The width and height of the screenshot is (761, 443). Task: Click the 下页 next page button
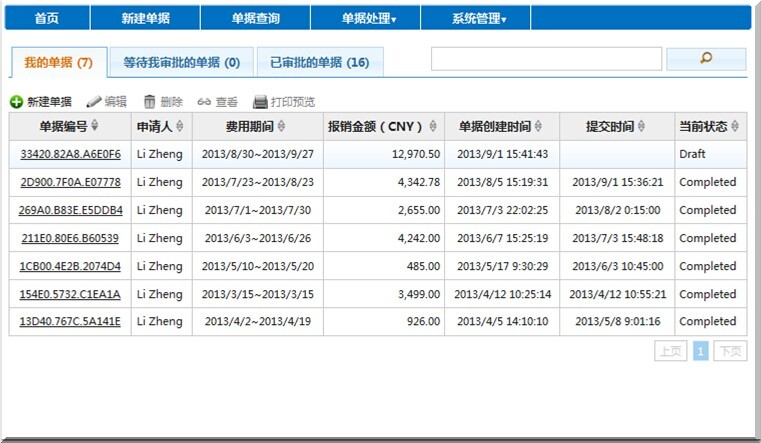point(731,351)
